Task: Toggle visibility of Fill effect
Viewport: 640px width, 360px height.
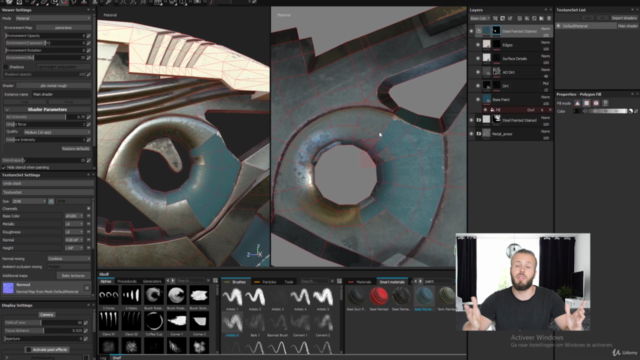Action: coord(485,110)
